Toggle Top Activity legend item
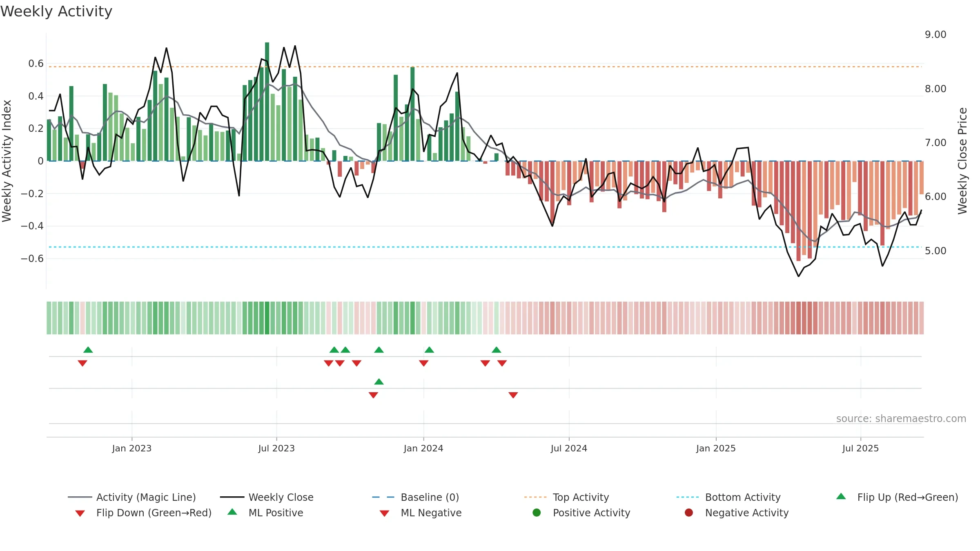The width and height of the screenshot is (980, 551). tap(566, 497)
